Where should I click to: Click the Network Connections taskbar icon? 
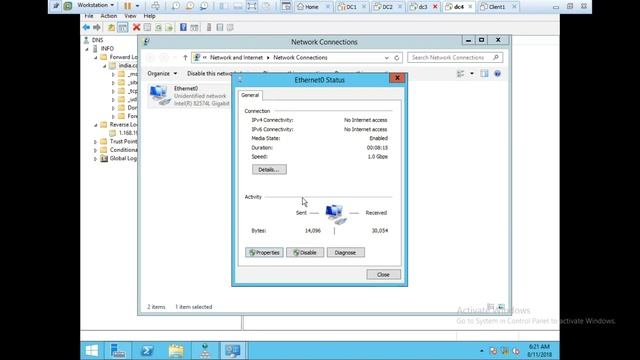pyautogui.click(x=233, y=351)
